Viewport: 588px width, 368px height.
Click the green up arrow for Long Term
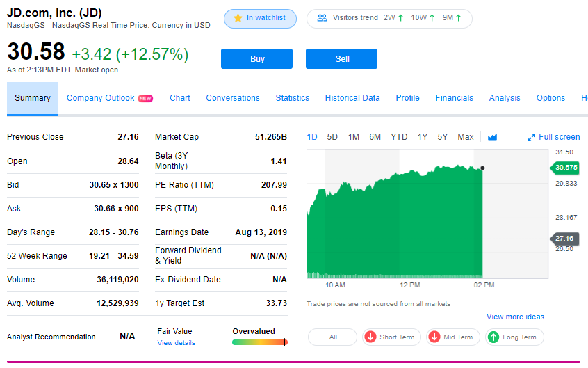click(493, 337)
